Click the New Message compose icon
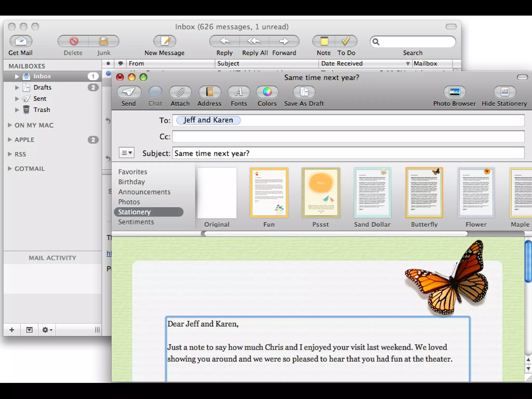 [165, 41]
